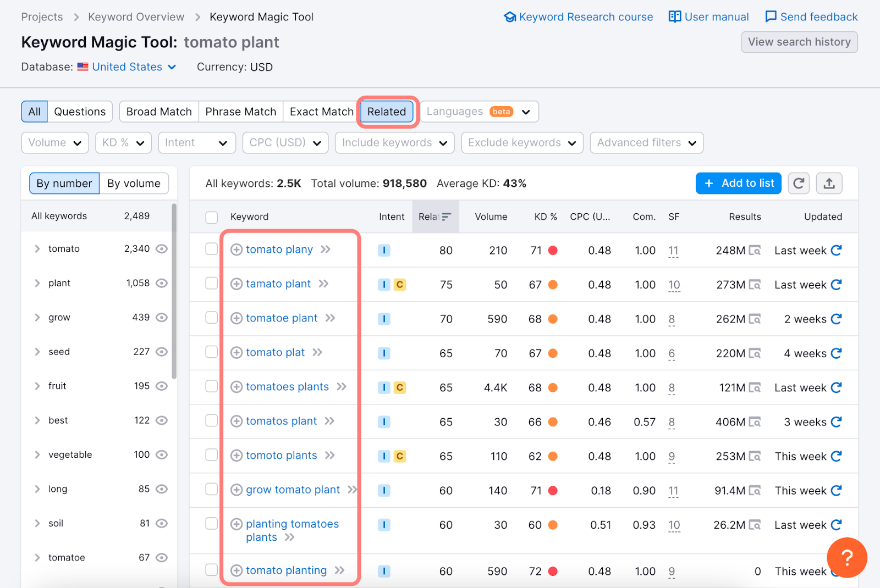Image resolution: width=880 pixels, height=588 pixels.
Task: Open the Send feedback link
Action: [811, 17]
